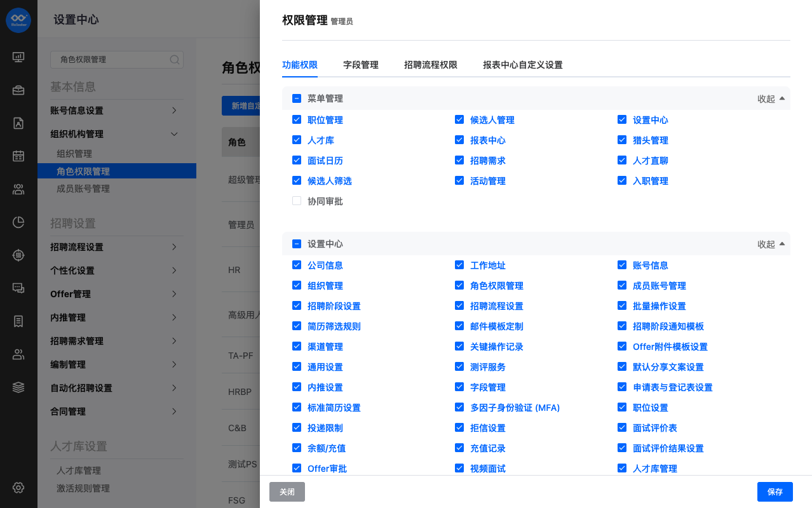Open the dashboard monitor icon in sidebar
This screenshot has width=812, height=508.
[18, 57]
